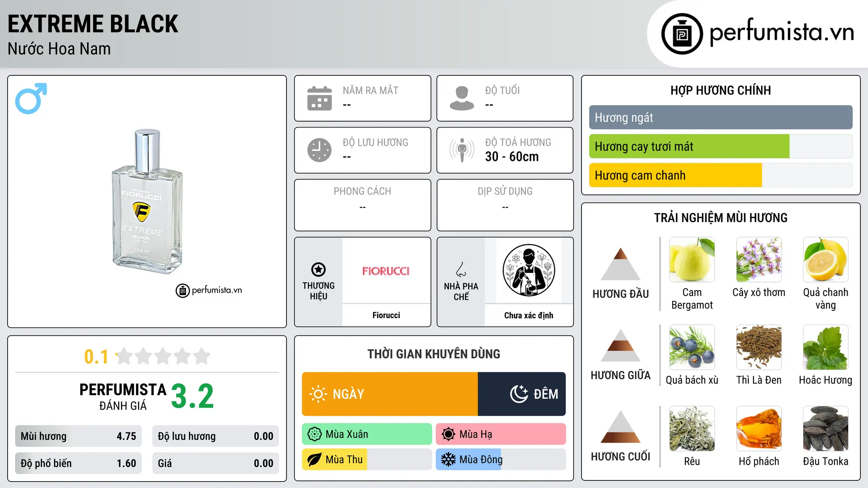Screen dimensions: 868x488
Task: Click the 30 - 60cm sillage value
Action: [512, 157]
